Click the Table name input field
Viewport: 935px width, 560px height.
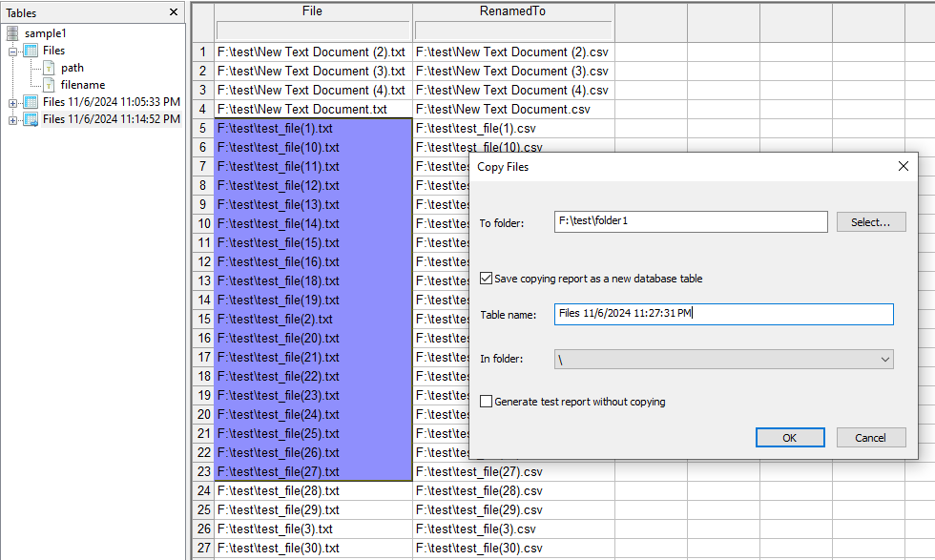723,314
